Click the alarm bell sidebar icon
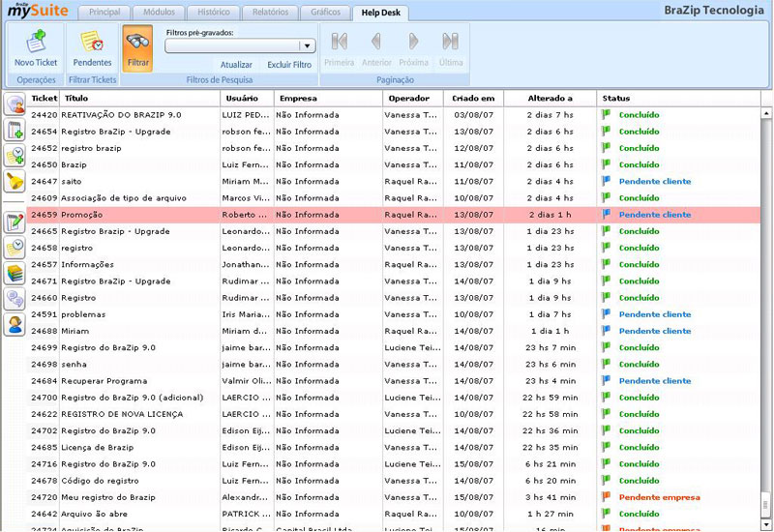 pyautogui.click(x=15, y=181)
